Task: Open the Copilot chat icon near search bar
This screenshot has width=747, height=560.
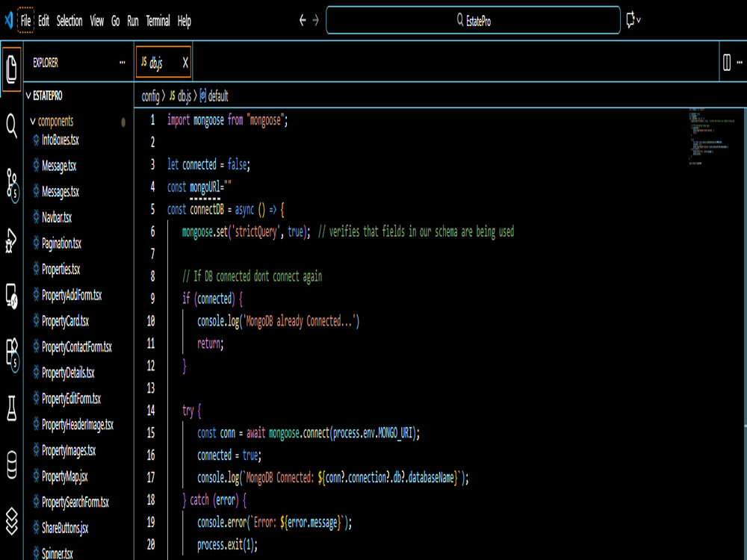Action: tap(630, 20)
